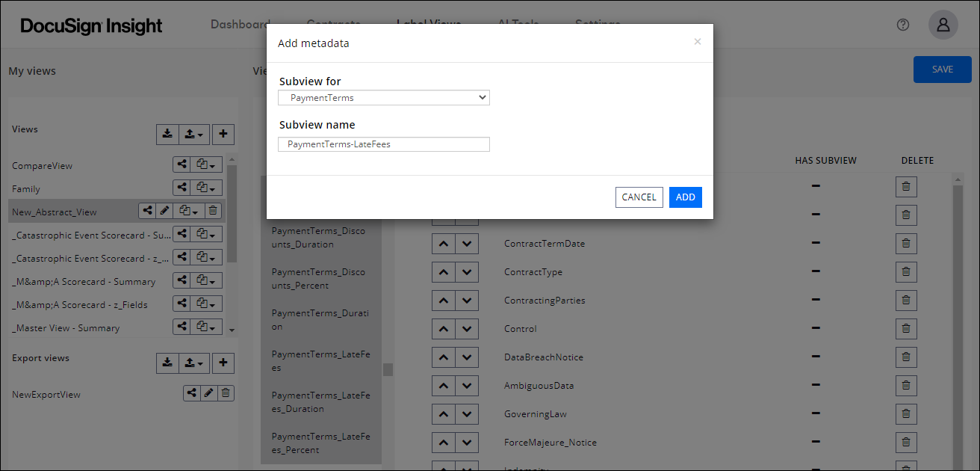Add a new export view with plus icon
The image size is (980, 471).
pyautogui.click(x=223, y=363)
